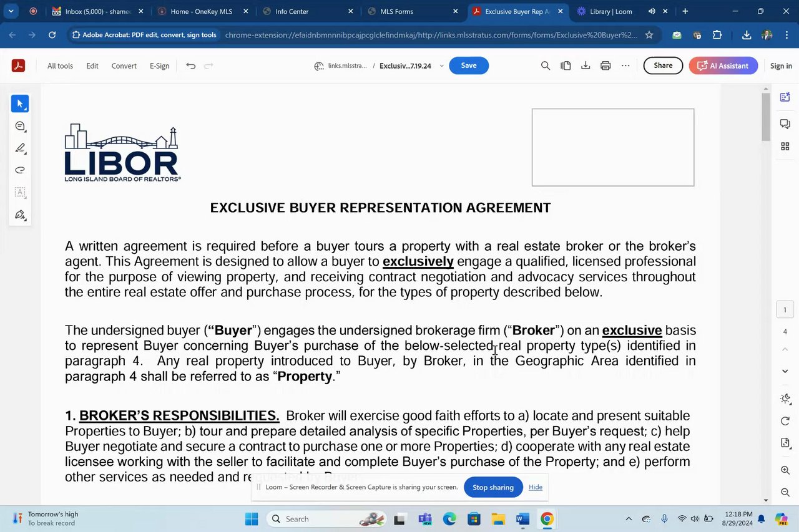Viewport: 799px width, 532px height.
Task: Open Microsoft Teams from taskbar
Action: pyautogui.click(x=425, y=519)
